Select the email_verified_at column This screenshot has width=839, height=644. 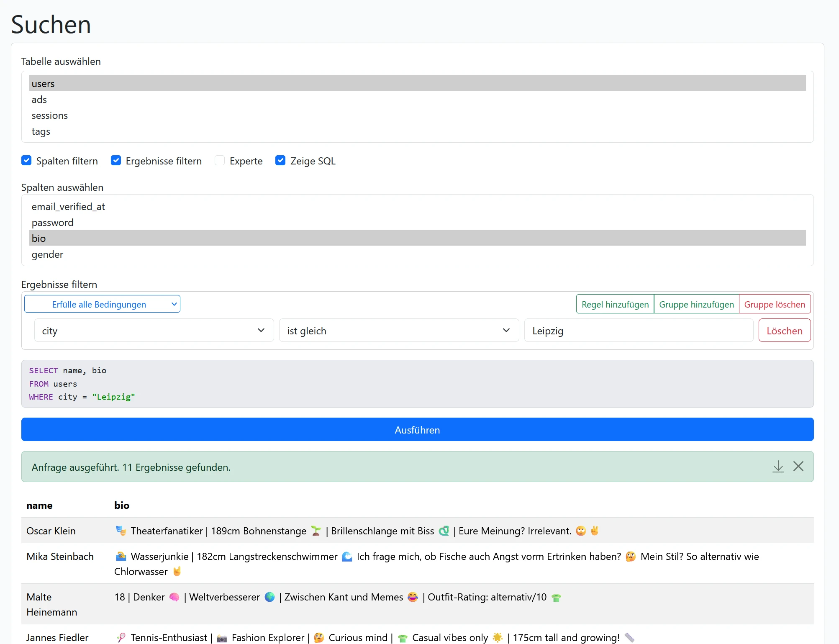[417, 206]
